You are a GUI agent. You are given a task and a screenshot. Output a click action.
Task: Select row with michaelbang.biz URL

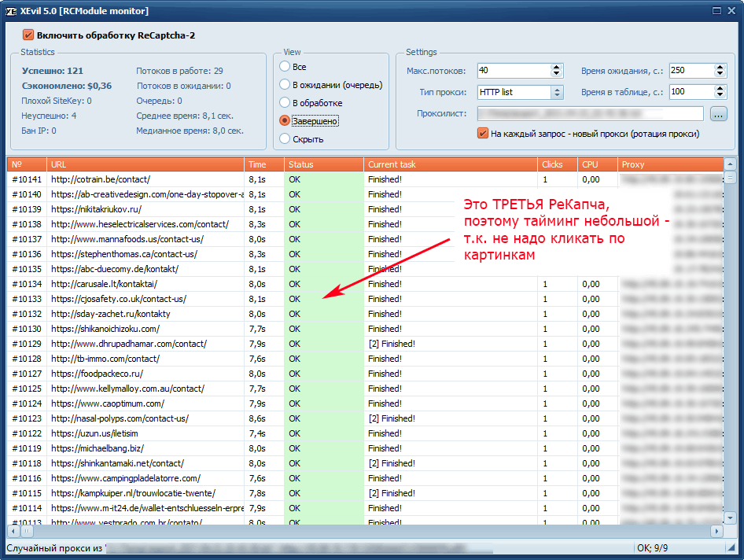click(x=366, y=448)
